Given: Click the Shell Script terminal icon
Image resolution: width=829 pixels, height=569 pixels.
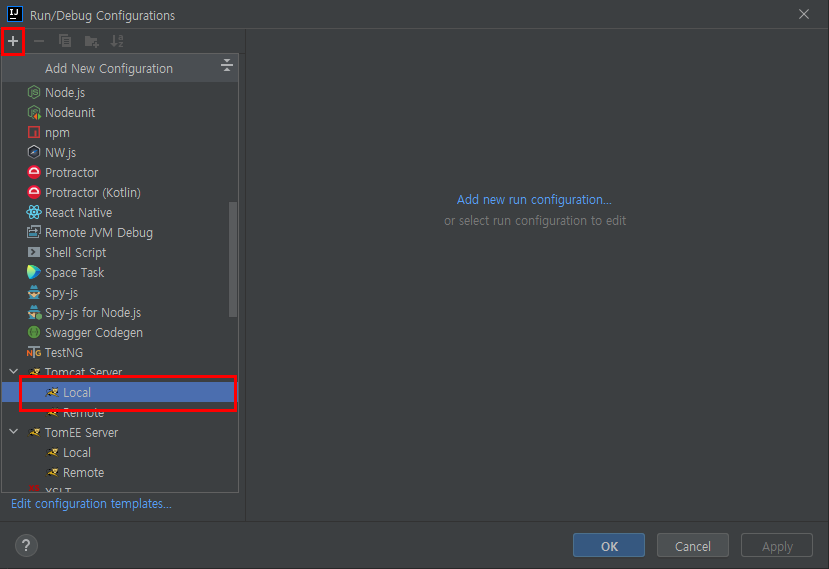Looking at the screenshot, I should [x=34, y=252].
